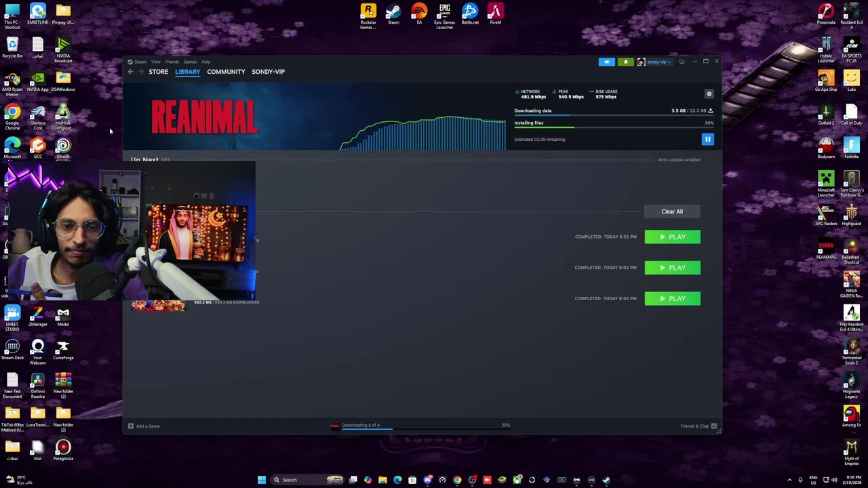Go forward with Steam's forward arrow
This screenshot has height=488, width=868.
click(x=141, y=72)
